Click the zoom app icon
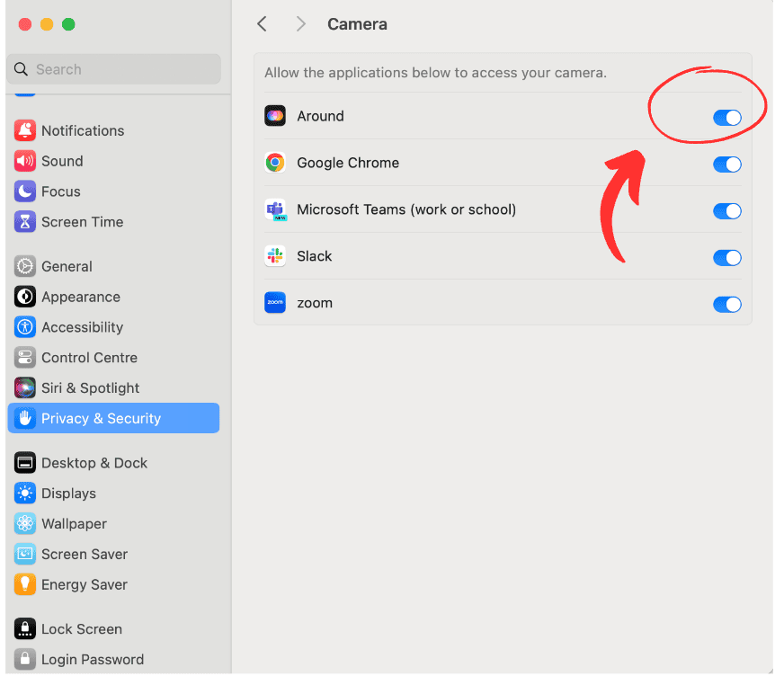This screenshot has height=685, width=784. [x=275, y=303]
